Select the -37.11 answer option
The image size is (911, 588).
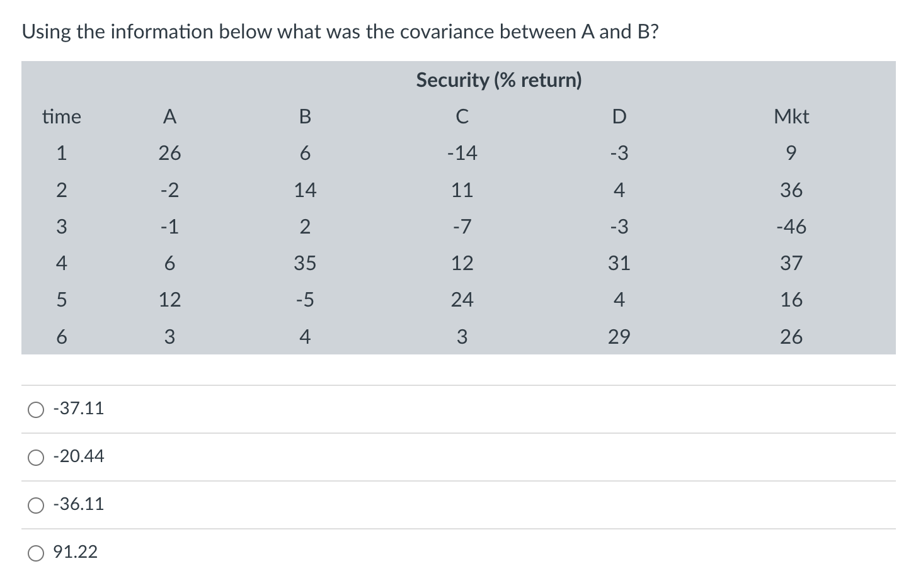click(x=36, y=409)
